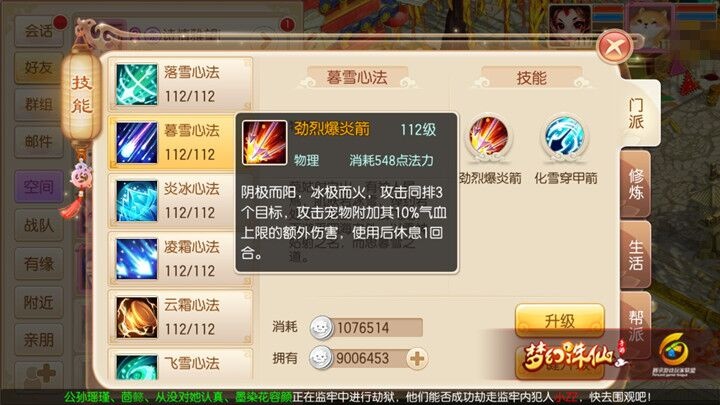Open the 邮件 mail menu

tap(39, 142)
